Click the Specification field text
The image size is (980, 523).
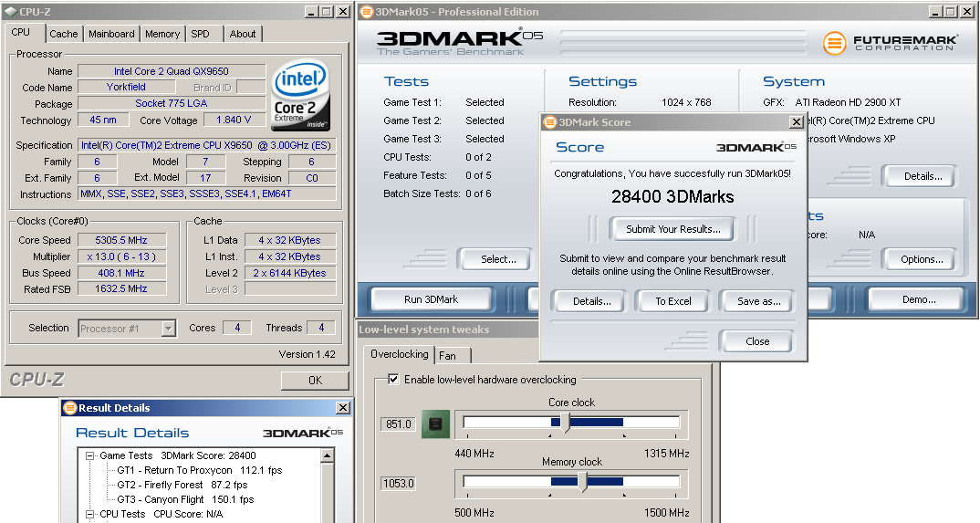point(206,145)
